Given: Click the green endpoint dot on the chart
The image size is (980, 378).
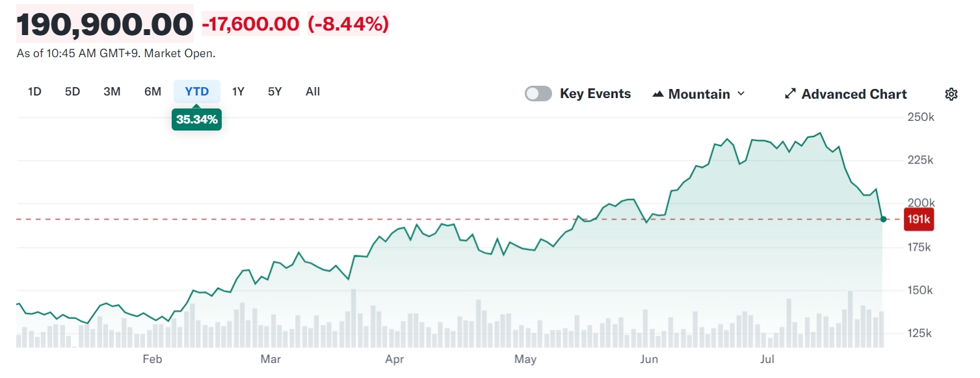Looking at the screenshot, I should point(882,220).
